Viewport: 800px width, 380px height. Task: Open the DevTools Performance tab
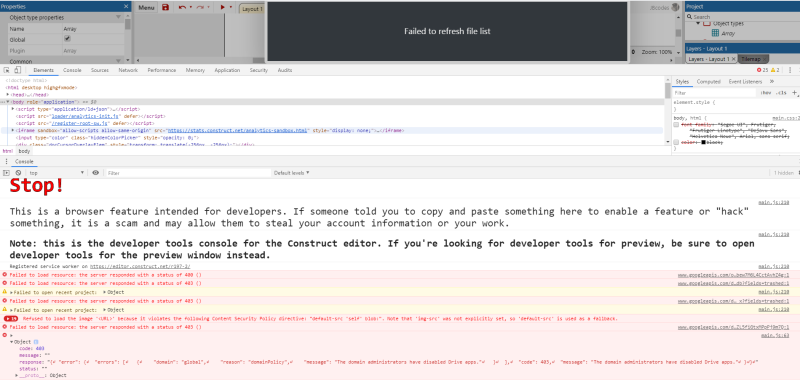pyautogui.click(x=162, y=70)
